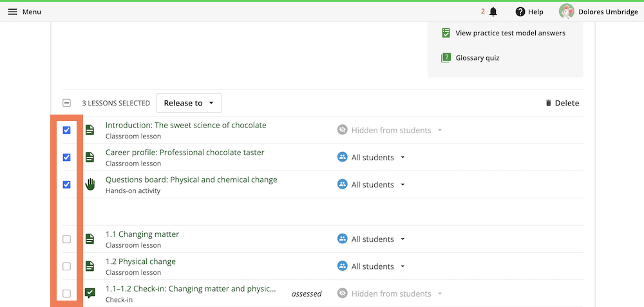The image size is (644, 307).
Task: Click the practice test model answers icon
Action: pos(446,33)
